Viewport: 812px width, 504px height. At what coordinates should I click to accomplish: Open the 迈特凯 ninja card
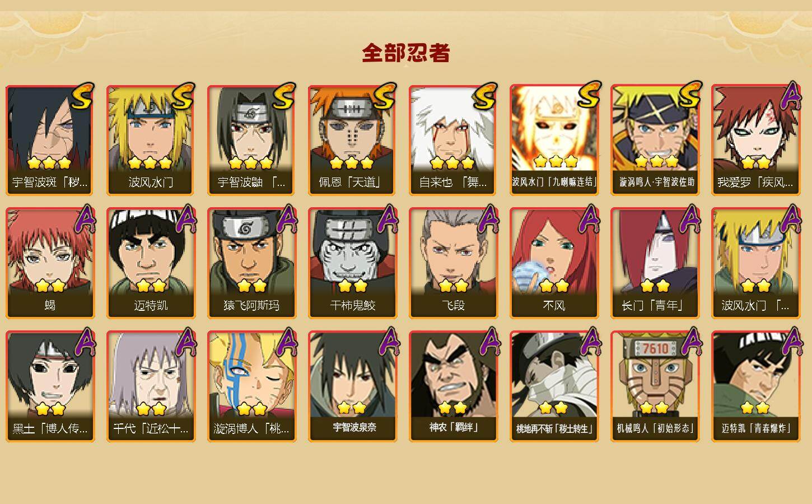click(x=151, y=263)
